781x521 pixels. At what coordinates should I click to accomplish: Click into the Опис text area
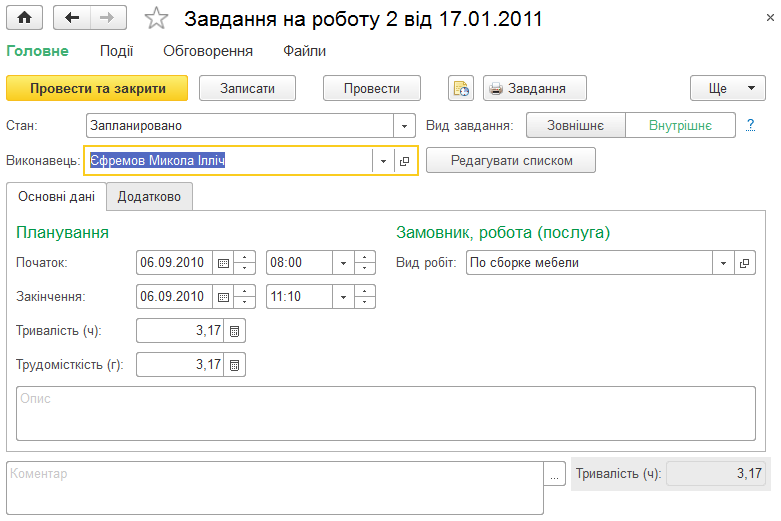tap(386, 413)
